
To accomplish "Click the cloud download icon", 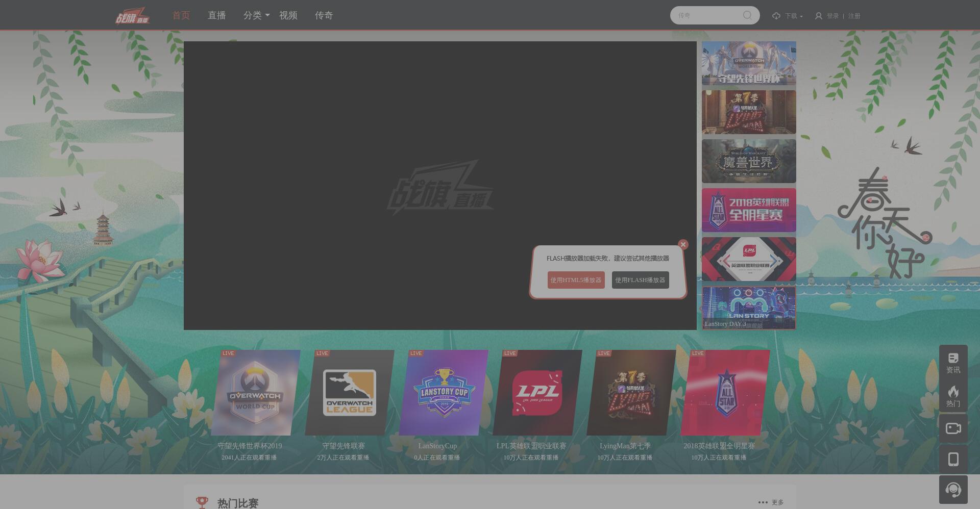I will 776,16.
